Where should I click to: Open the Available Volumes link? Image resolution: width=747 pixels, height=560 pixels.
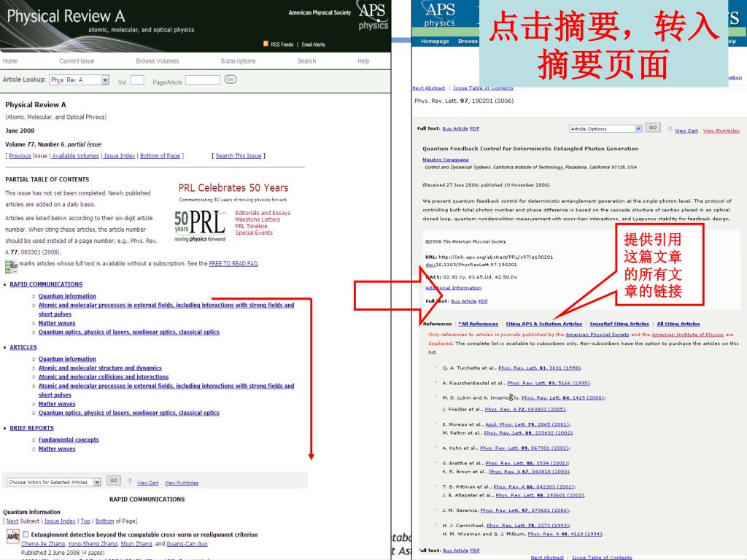point(75,156)
